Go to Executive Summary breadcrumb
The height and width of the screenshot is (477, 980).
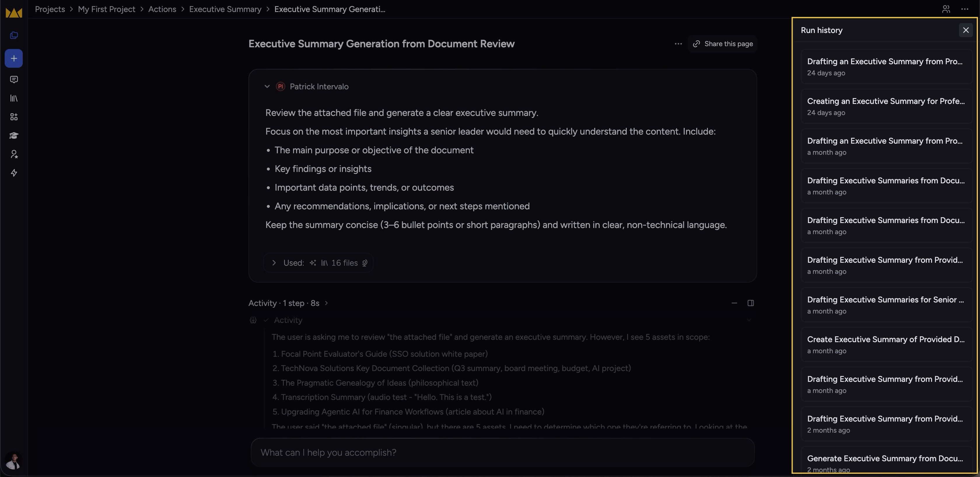(225, 9)
